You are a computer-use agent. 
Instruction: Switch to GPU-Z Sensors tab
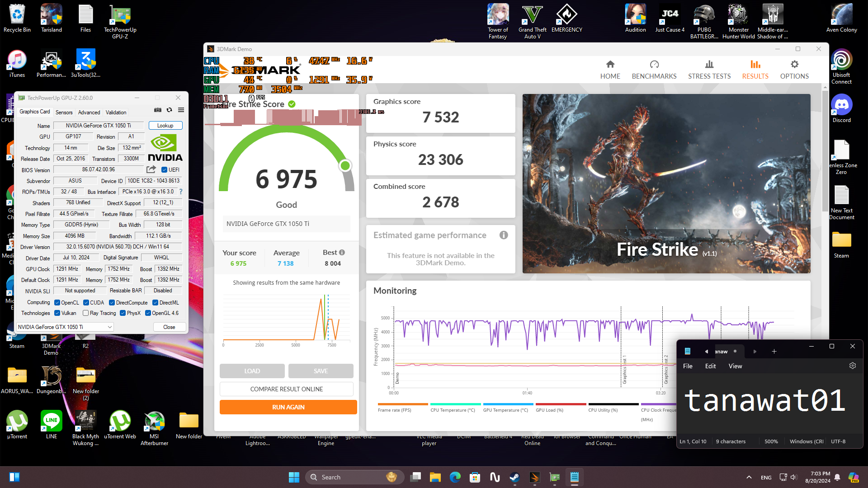tap(64, 113)
